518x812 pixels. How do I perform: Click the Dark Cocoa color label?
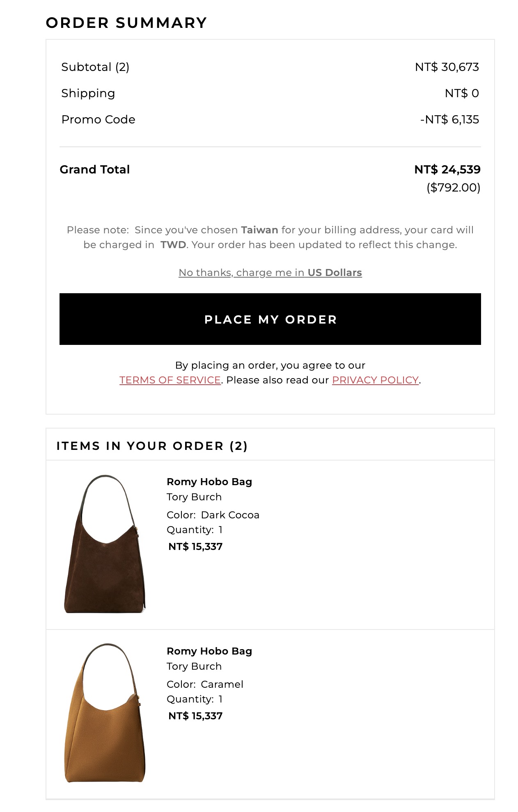click(213, 515)
